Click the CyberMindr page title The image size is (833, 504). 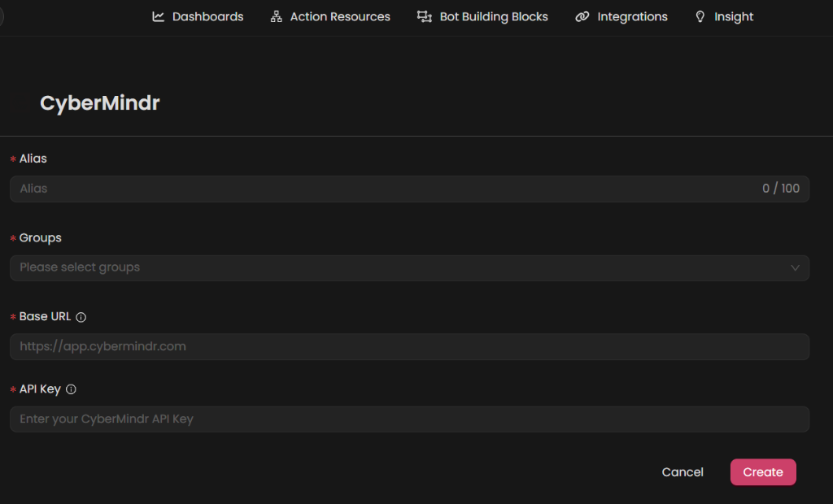point(100,103)
